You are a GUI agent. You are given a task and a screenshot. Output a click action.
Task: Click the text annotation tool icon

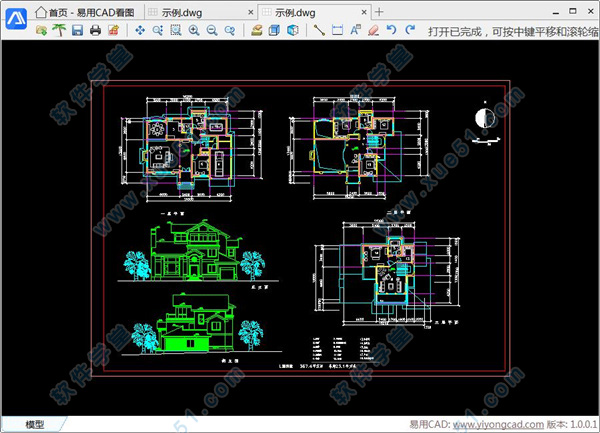tap(355, 31)
